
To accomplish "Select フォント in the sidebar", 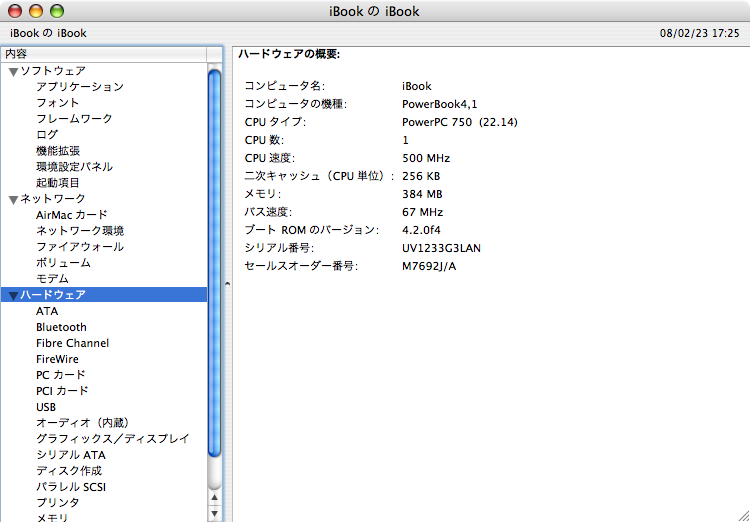I will pyautogui.click(x=57, y=102).
